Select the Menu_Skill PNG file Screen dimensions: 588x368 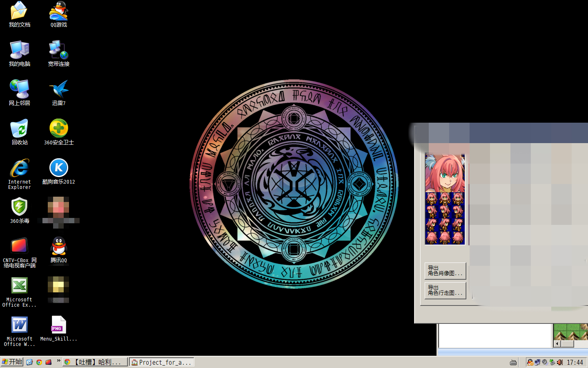tap(58, 328)
